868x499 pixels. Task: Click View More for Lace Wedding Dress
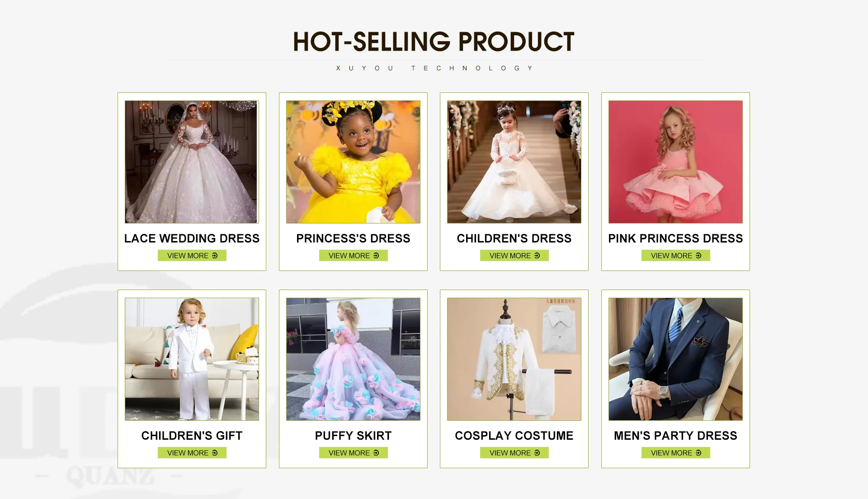(192, 256)
